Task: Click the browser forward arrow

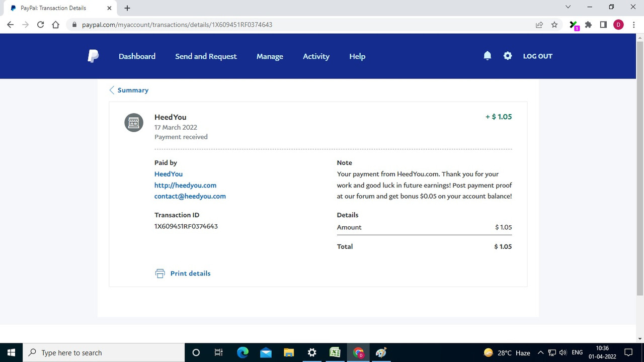Action: pos(26,25)
